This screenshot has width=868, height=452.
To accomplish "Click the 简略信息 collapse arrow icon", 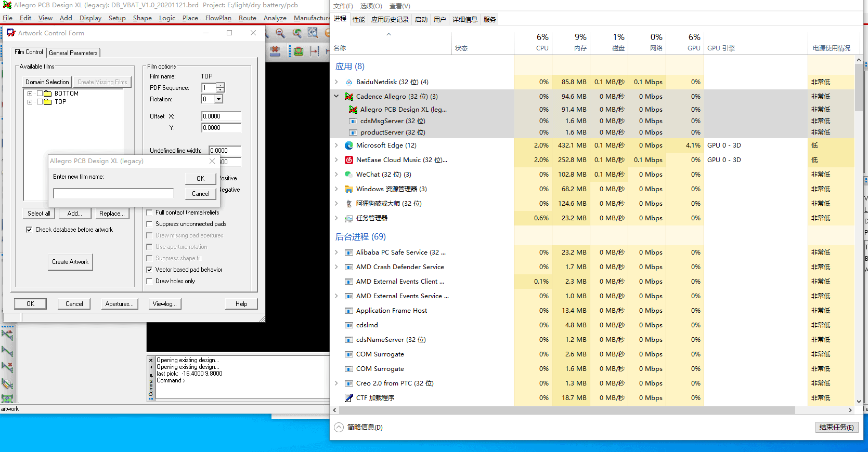I will [x=339, y=427].
